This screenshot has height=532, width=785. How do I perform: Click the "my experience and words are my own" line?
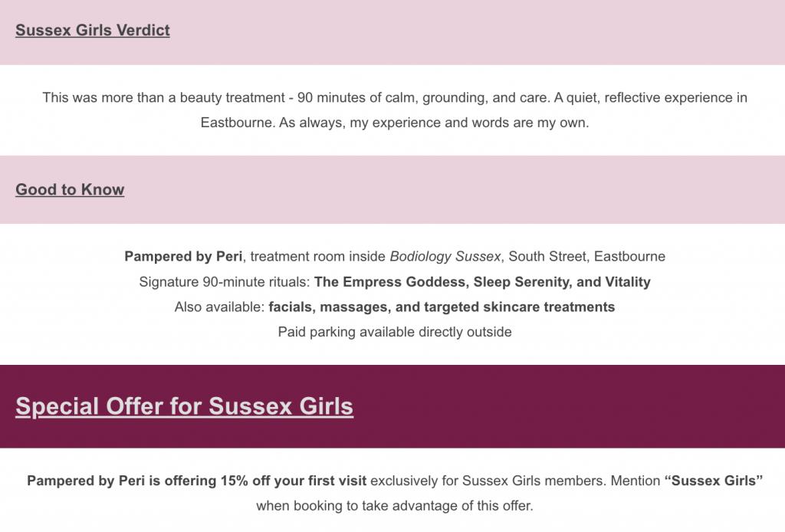click(469, 123)
